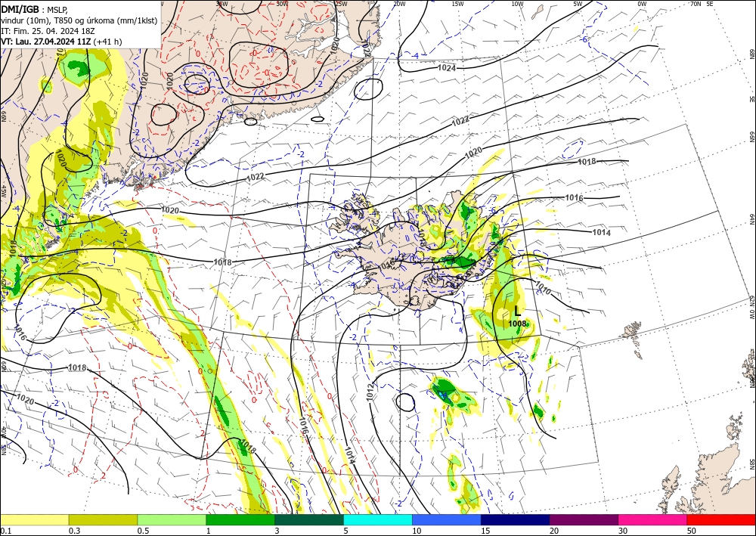756x536 pixels.
Task: Pick the blue 10–15 mm legend swatch
Action: (x=447, y=519)
